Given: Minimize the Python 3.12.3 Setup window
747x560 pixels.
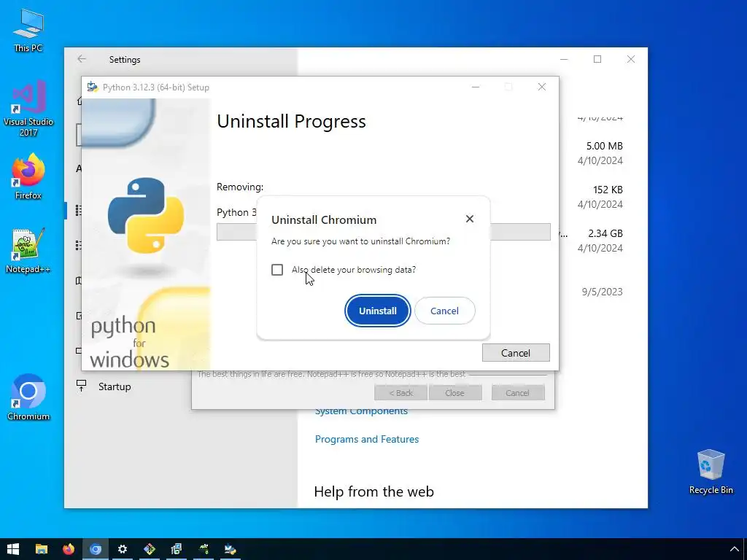Looking at the screenshot, I should [x=476, y=87].
